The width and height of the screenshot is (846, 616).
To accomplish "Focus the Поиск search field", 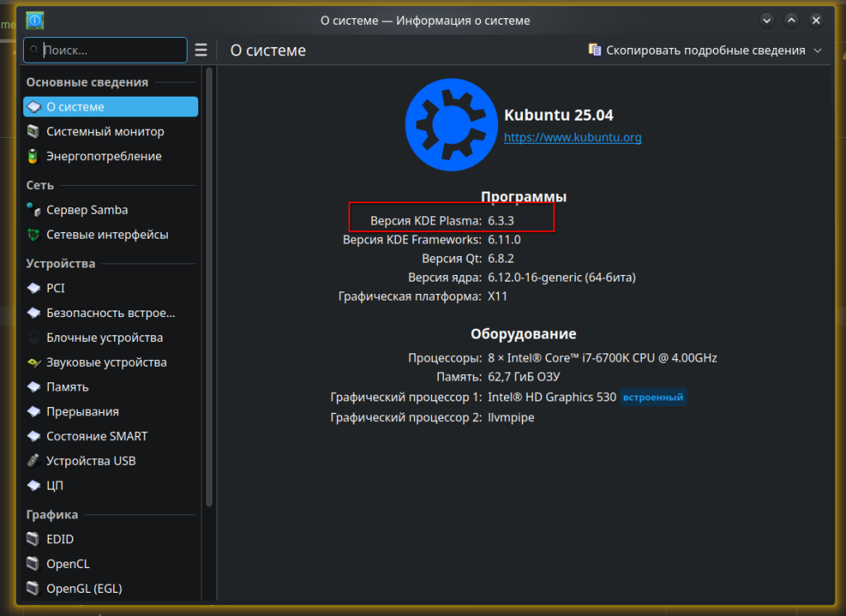I will coord(105,50).
